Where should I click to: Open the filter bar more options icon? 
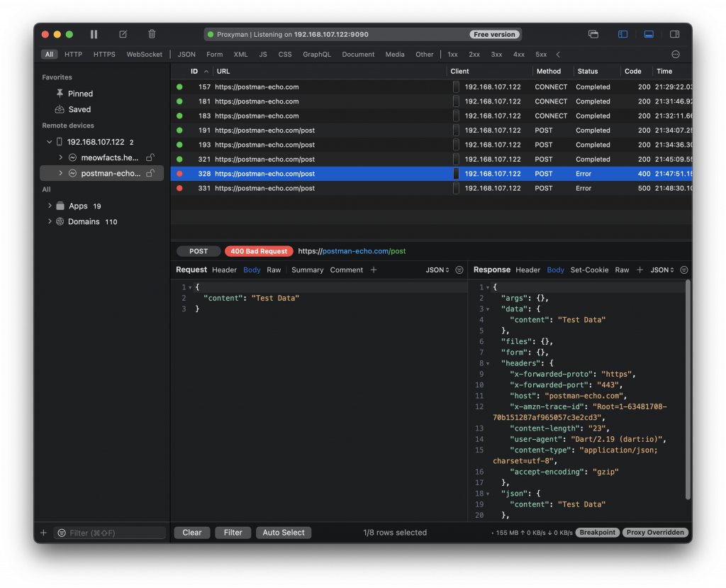click(x=676, y=54)
